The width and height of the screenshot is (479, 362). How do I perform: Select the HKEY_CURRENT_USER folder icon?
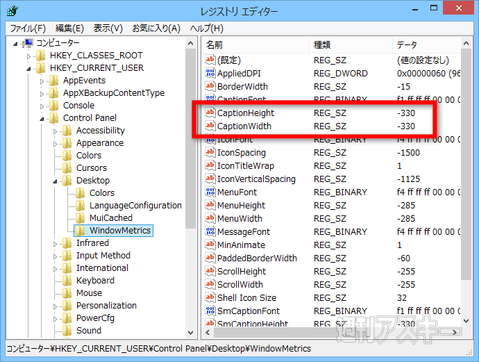(41, 68)
